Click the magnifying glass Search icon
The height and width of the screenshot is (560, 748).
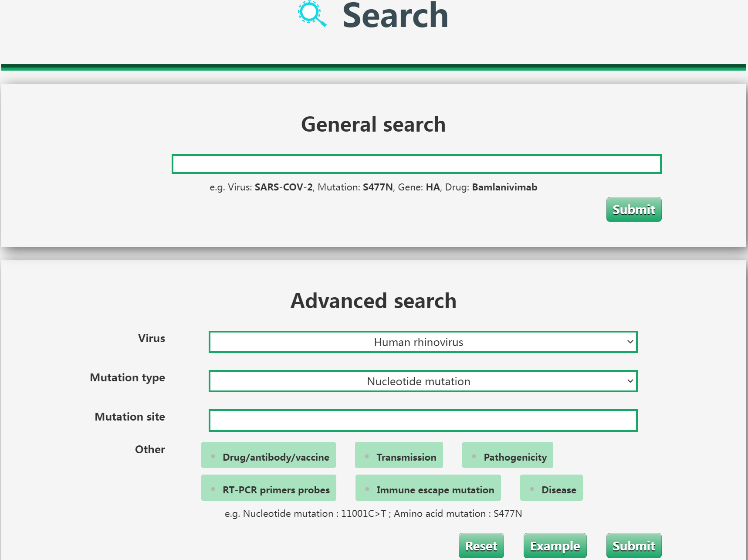point(312,14)
